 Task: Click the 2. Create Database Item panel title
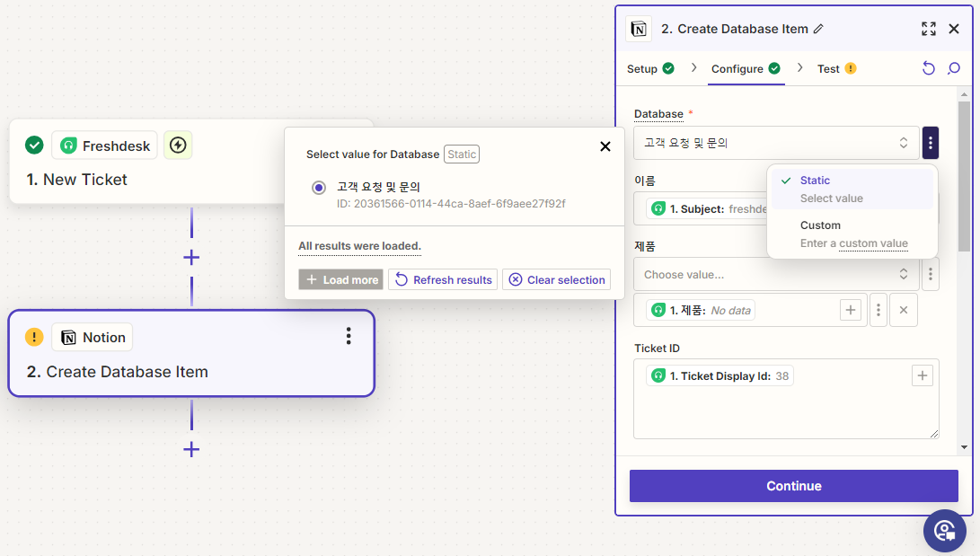click(735, 29)
